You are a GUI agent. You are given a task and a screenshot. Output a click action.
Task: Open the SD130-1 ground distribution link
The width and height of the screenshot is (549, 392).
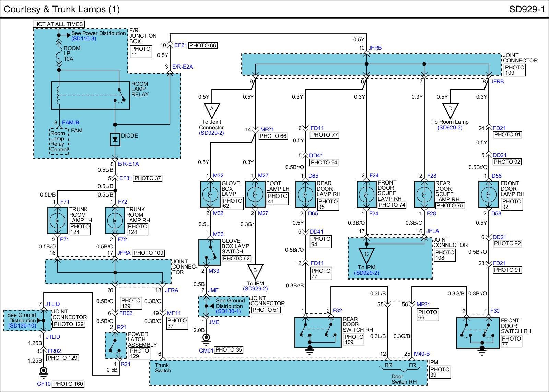pyautogui.click(x=229, y=311)
